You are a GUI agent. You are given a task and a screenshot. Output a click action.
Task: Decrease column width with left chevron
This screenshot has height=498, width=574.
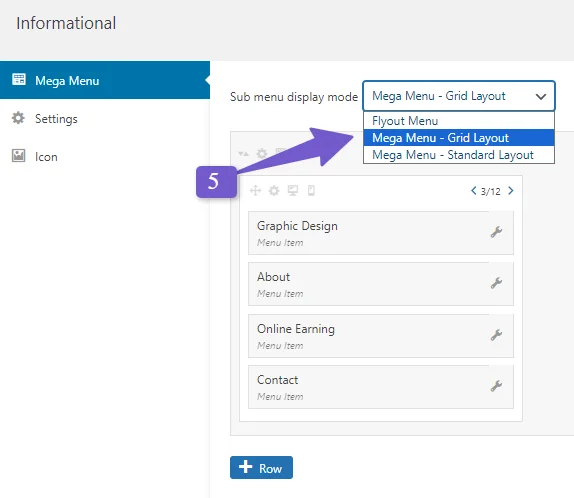(474, 190)
